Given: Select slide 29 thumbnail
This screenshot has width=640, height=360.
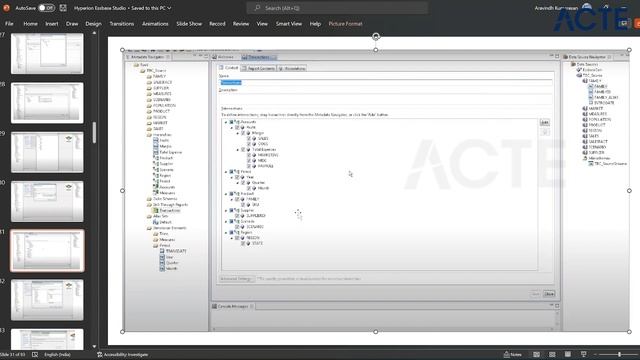Looking at the screenshot, I should [47, 152].
